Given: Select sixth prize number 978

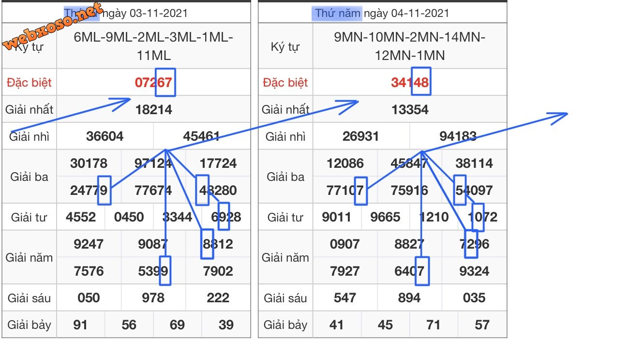Looking at the screenshot, I should click(x=153, y=297).
